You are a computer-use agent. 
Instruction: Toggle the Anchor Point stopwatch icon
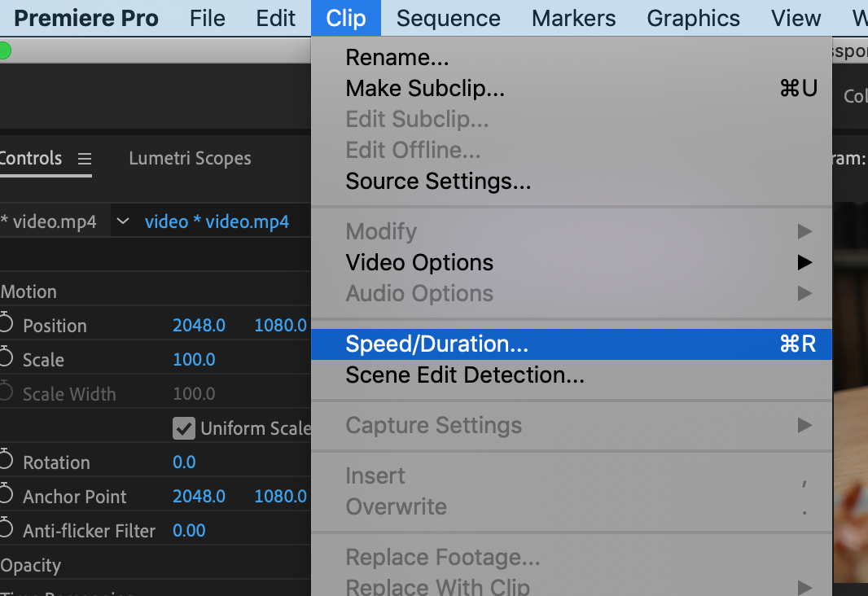point(6,493)
